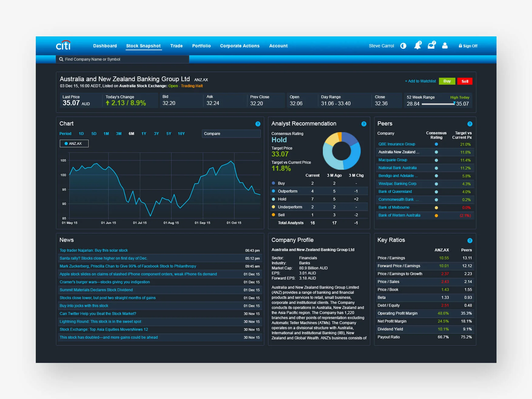Open the user profile icon
532x399 pixels.
click(445, 45)
